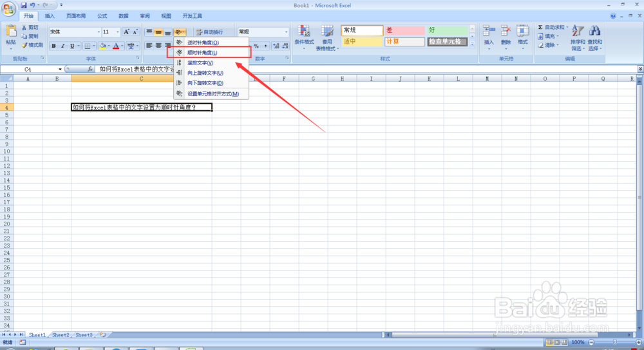The width and height of the screenshot is (644, 350).
Task: Choose Rotate Text Up (向上旋转文字)
Action: pyautogui.click(x=211, y=73)
